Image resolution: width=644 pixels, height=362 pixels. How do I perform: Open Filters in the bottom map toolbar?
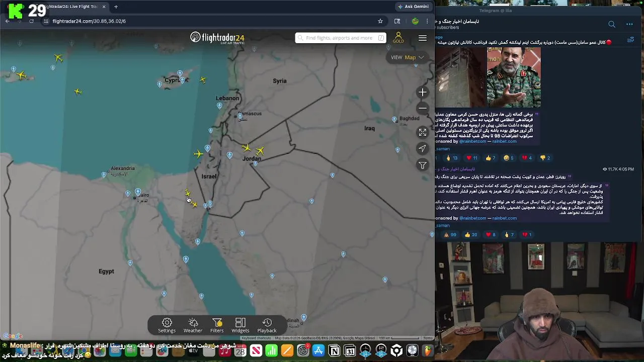(217, 325)
